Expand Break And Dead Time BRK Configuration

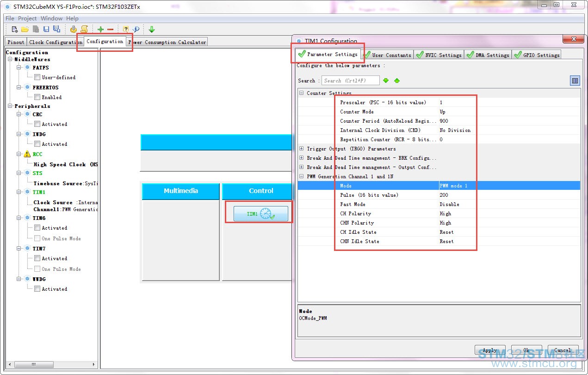[302, 158]
